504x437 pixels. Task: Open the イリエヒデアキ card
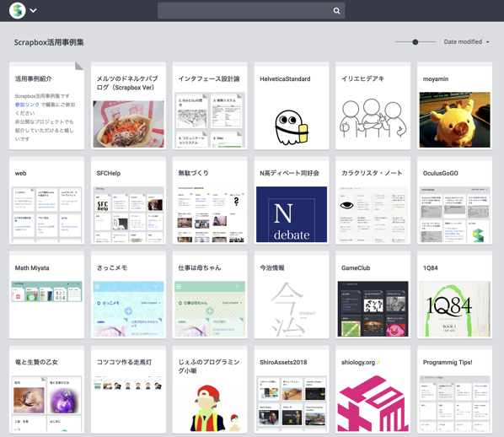(x=373, y=105)
